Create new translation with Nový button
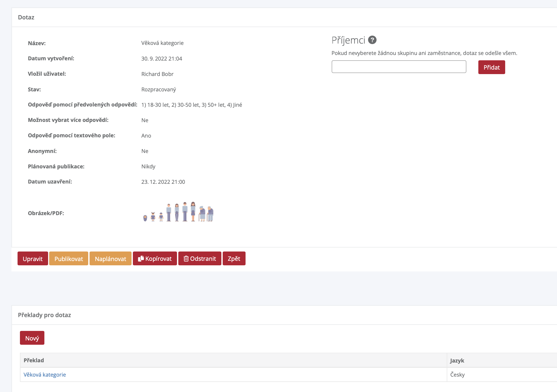 32,338
